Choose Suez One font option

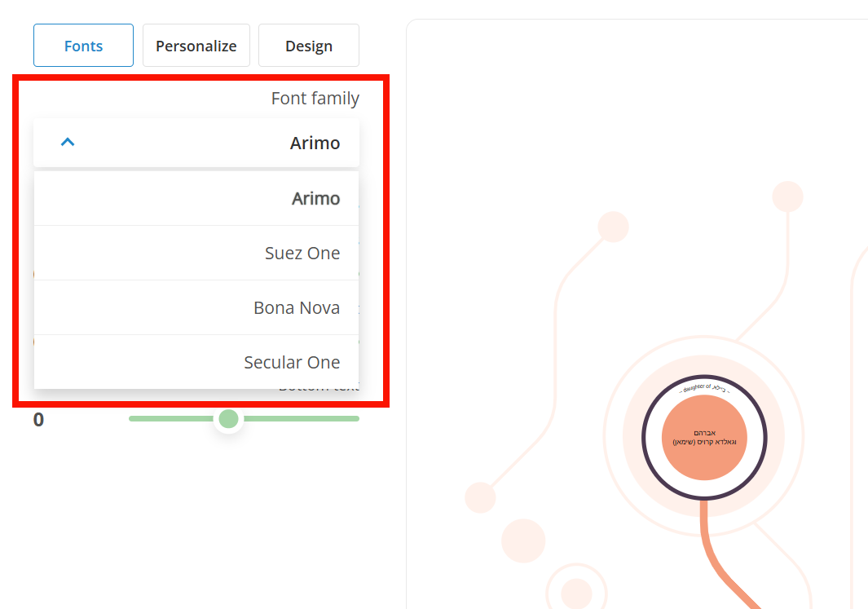coord(196,253)
